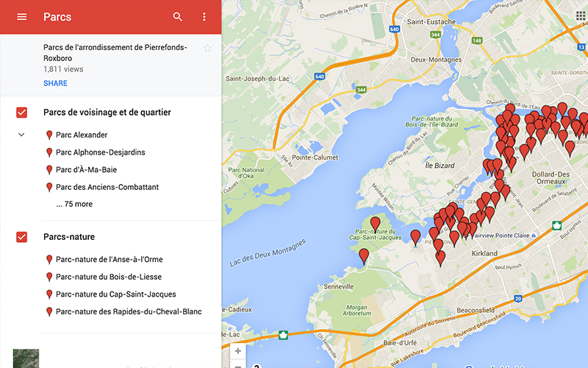Click the 'Parcs-nature' layer heading

pos(69,237)
